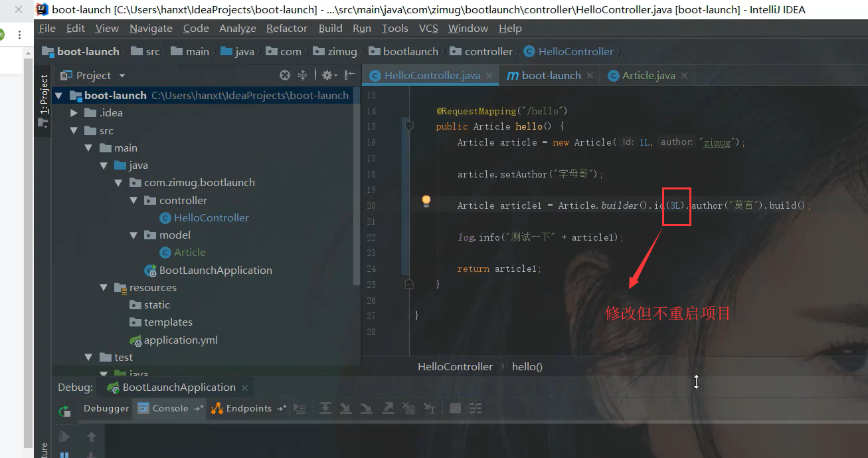Select HelloController in the project tree
The image size is (868, 458).
coord(211,217)
